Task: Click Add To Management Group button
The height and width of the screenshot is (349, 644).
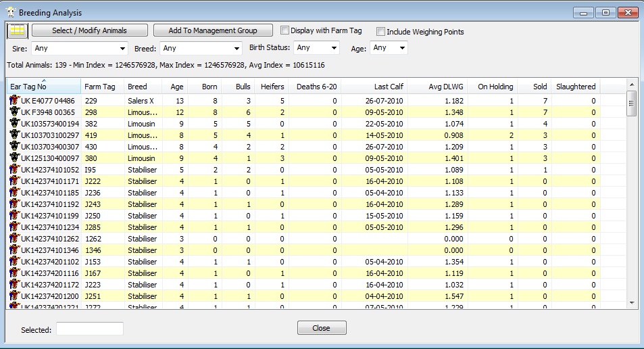Action: point(213,30)
